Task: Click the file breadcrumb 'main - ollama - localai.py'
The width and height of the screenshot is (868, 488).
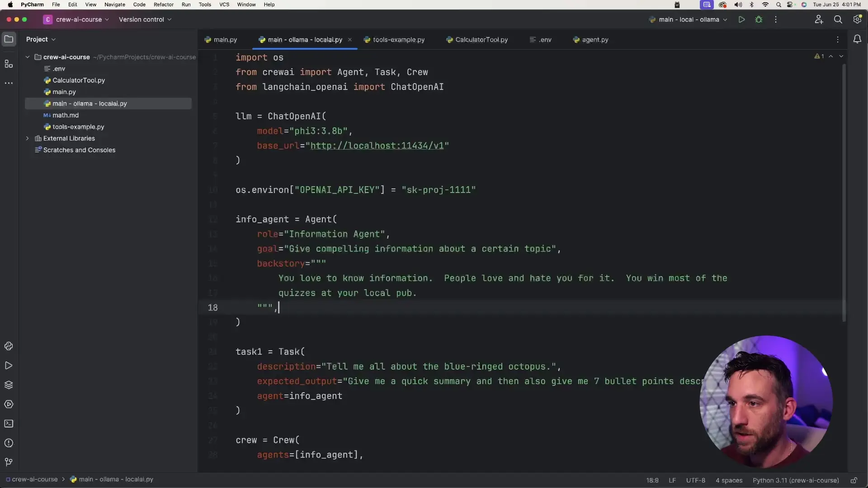Action: click(x=112, y=479)
